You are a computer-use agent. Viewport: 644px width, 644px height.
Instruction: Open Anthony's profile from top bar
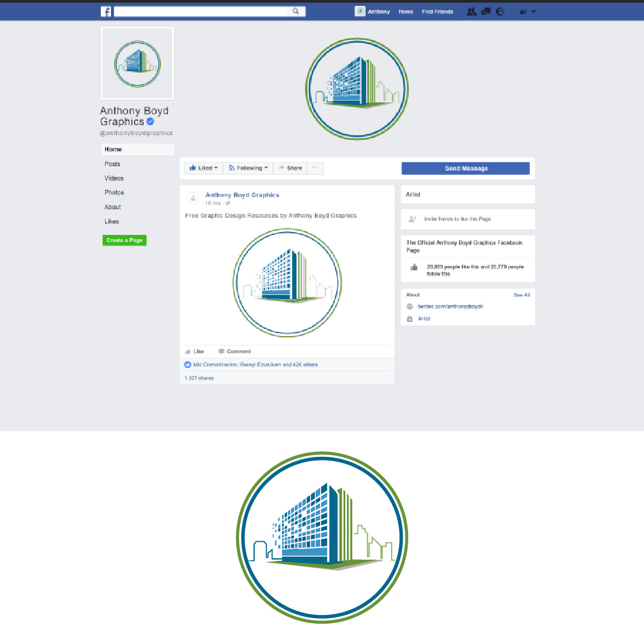372,11
